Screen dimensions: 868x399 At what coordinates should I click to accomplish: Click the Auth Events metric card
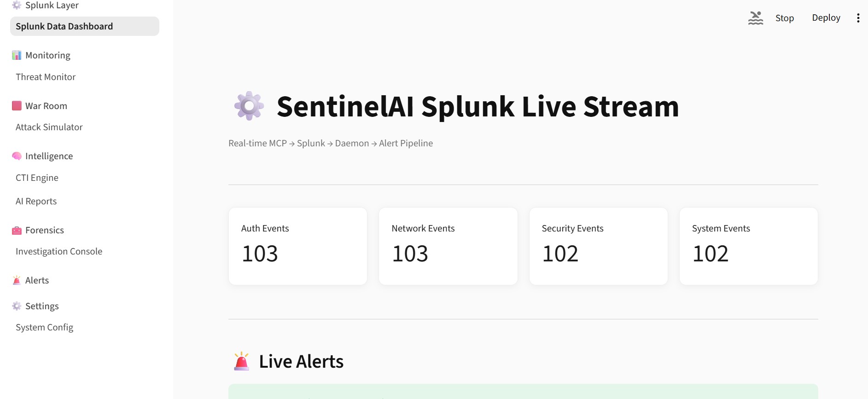coord(298,246)
